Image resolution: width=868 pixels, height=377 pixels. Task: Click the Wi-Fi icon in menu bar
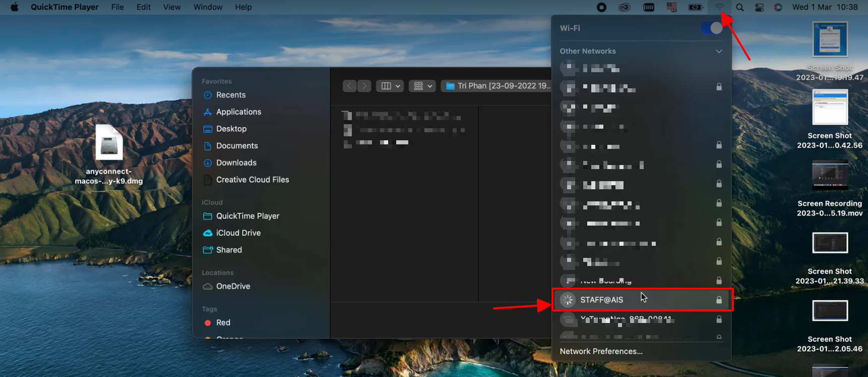coord(719,7)
